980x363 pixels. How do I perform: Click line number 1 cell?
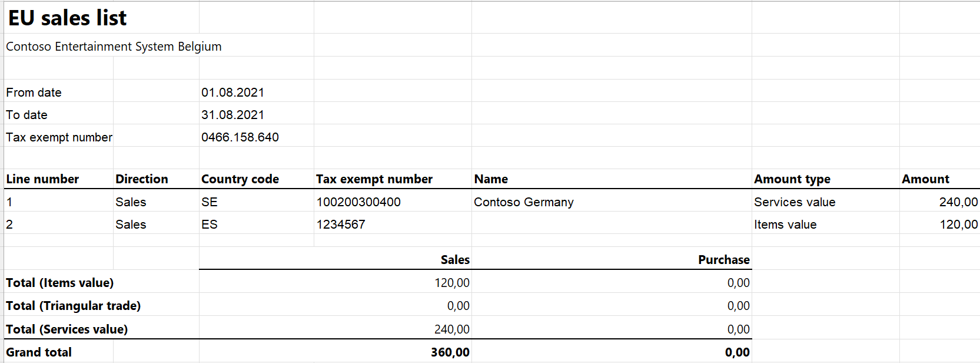coord(9,202)
